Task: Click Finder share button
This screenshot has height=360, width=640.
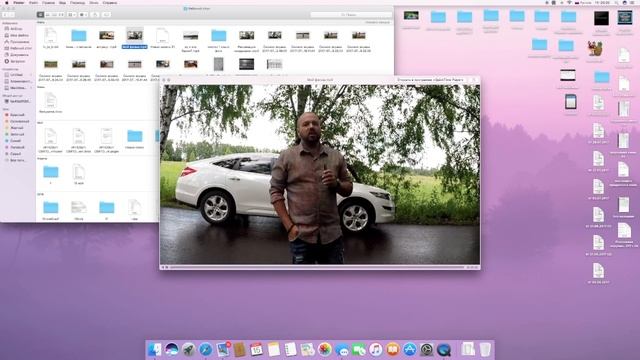Action: coord(95,15)
